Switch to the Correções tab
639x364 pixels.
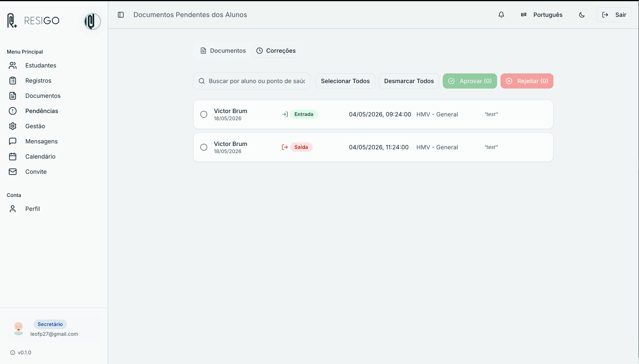(x=276, y=51)
